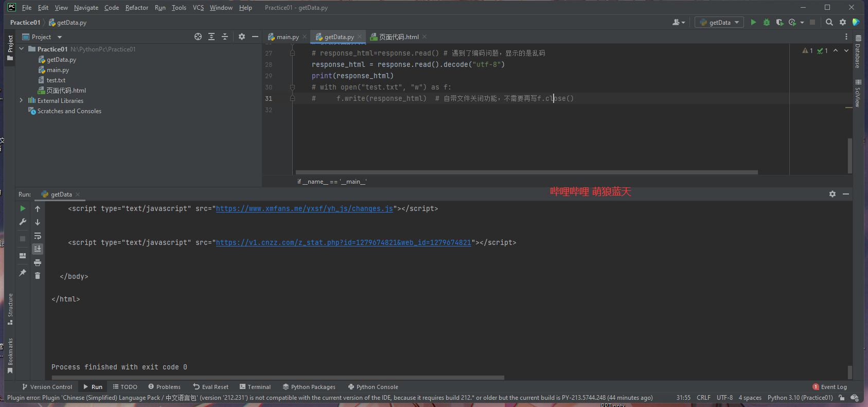Go to previous highlighted problem arrow
Image resolution: width=868 pixels, height=407 pixels.
(x=836, y=50)
